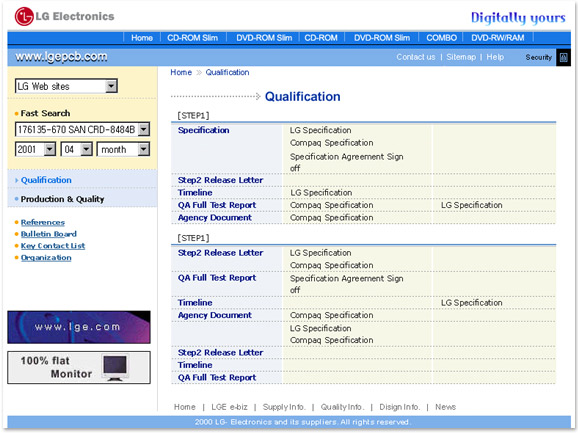Image resolution: width=578 pixels, height=434 pixels.
Task: Open the 2001 year dropdown
Action: click(x=35, y=149)
